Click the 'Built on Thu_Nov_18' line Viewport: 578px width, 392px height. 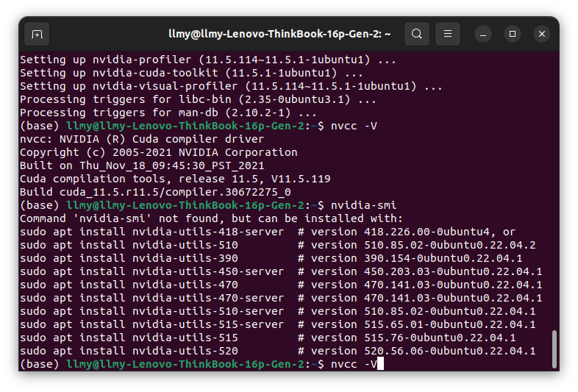pyautogui.click(x=142, y=166)
